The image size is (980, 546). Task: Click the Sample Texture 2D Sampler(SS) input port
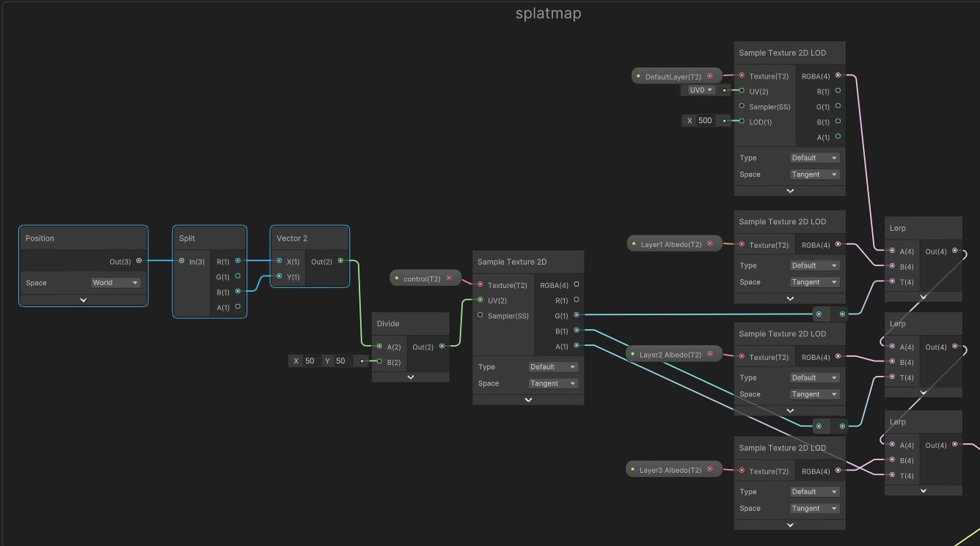480,315
